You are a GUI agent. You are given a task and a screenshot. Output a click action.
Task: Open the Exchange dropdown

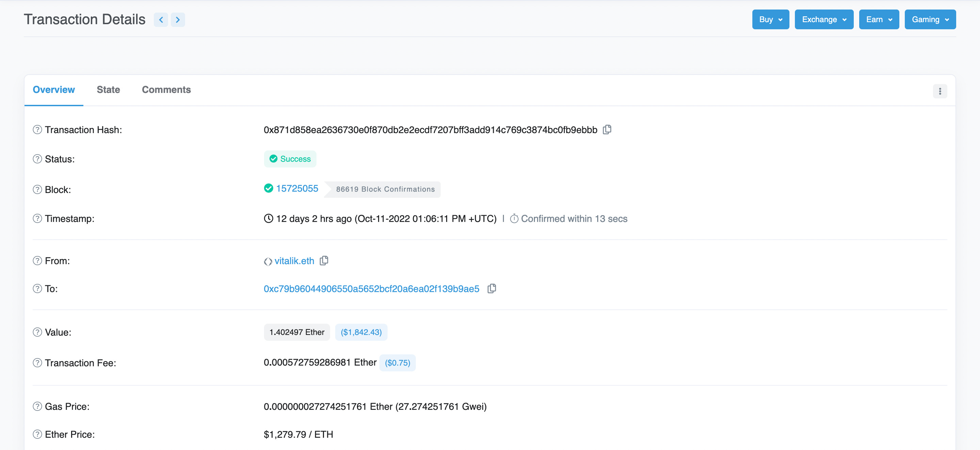(824, 19)
